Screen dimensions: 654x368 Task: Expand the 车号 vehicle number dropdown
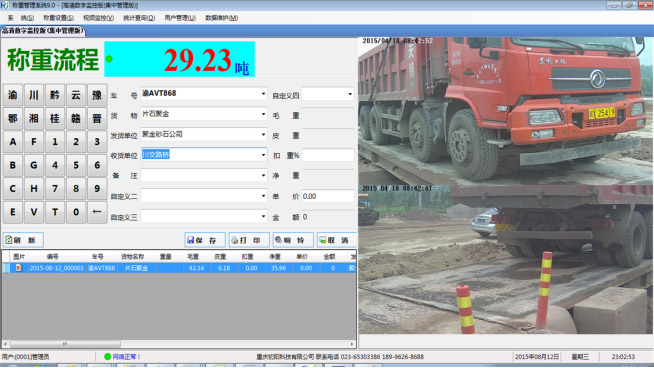click(263, 93)
